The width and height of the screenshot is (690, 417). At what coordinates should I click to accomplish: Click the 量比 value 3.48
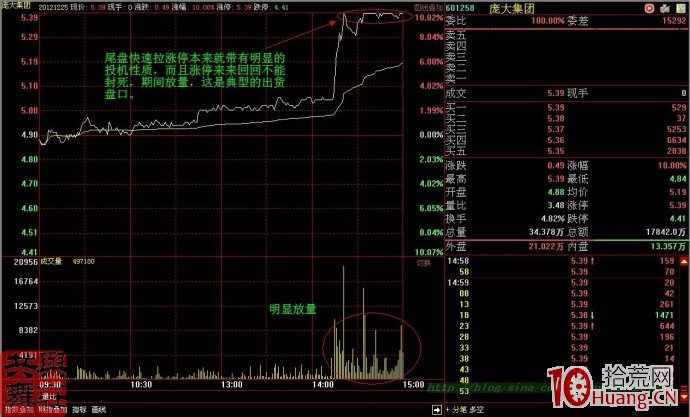(556, 205)
